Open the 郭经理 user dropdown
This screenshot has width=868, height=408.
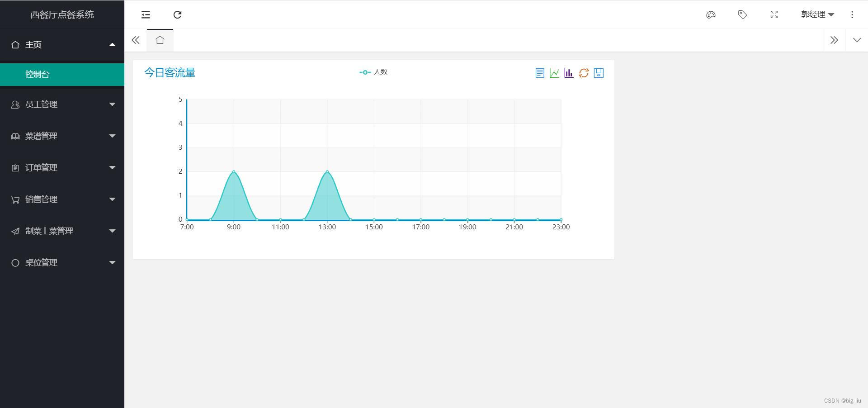[817, 14]
